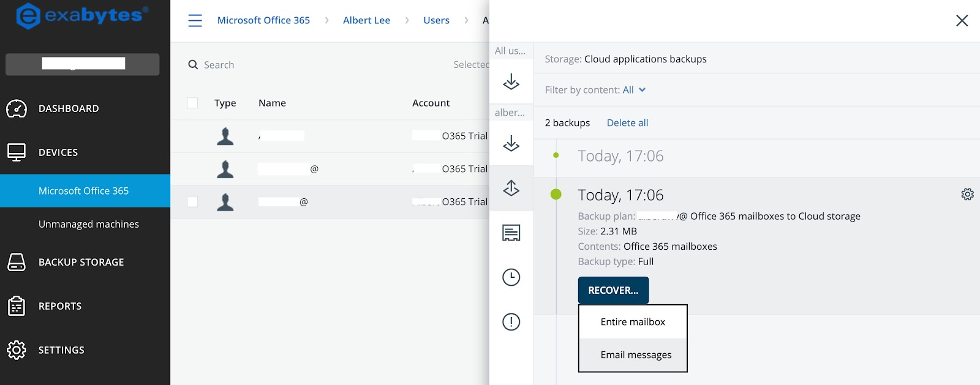This screenshot has height=385, width=980.
Task: Click user icon in third row
Action: 225,202
